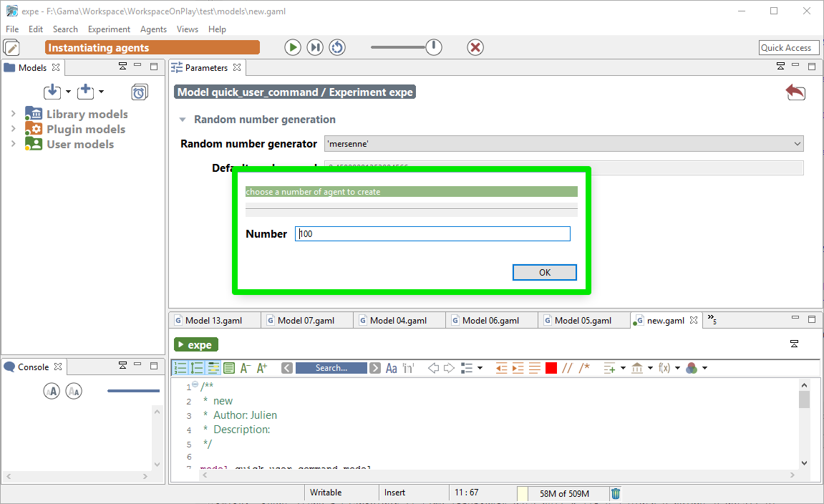Toggle whole word search icon

(408, 368)
